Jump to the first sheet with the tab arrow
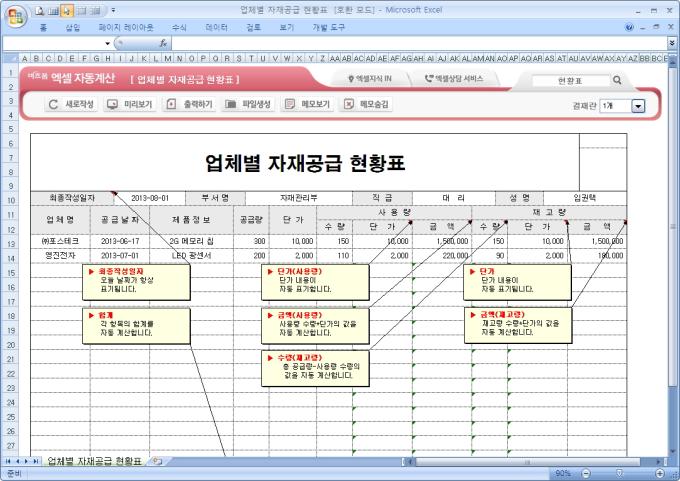680x481 pixels. pos(7,461)
